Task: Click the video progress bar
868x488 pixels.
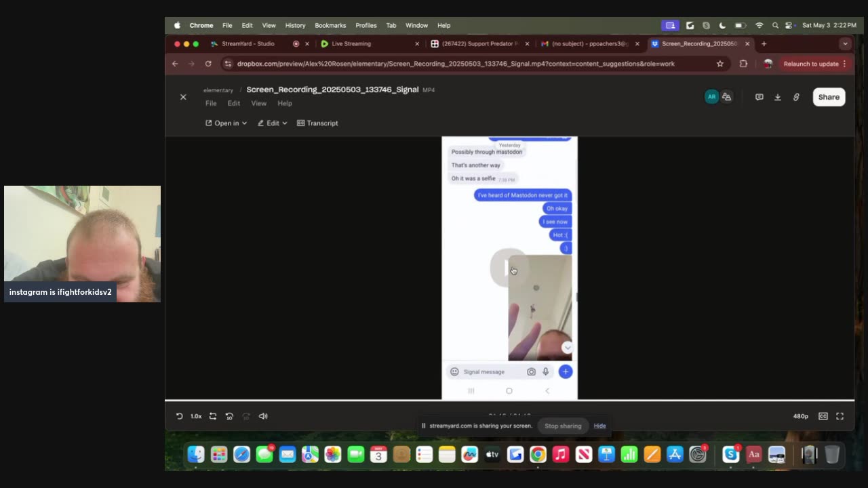Action: point(509,401)
